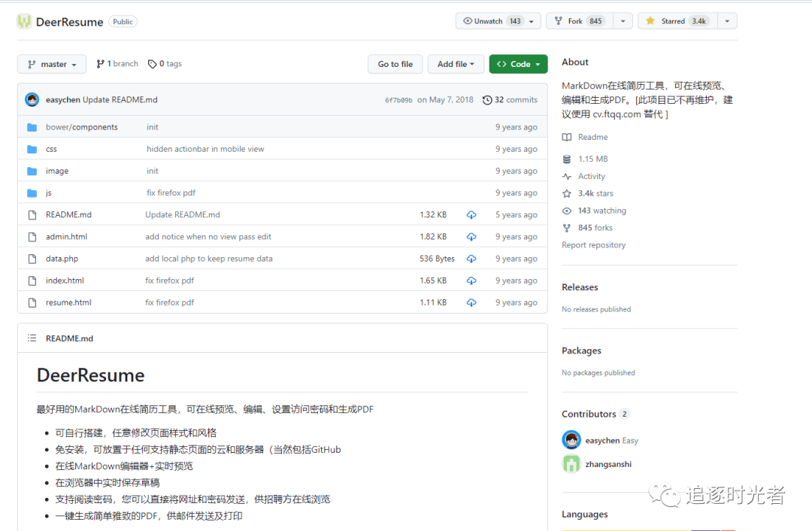Viewport: 812px width, 531px height.
Task: Click the css folder icon
Action: pos(32,149)
